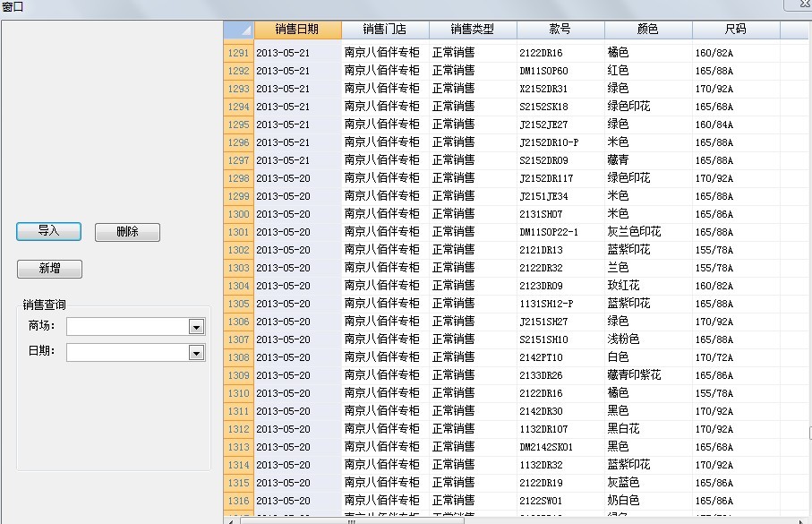Click style number J2152JE27
This screenshot has width=812, height=524.
(x=543, y=125)
